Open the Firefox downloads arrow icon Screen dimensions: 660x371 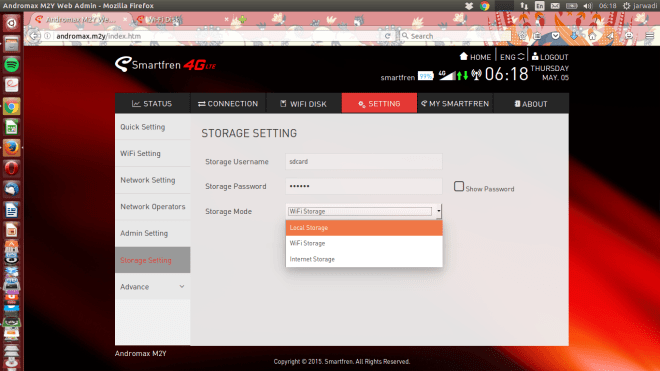point(574,36)
